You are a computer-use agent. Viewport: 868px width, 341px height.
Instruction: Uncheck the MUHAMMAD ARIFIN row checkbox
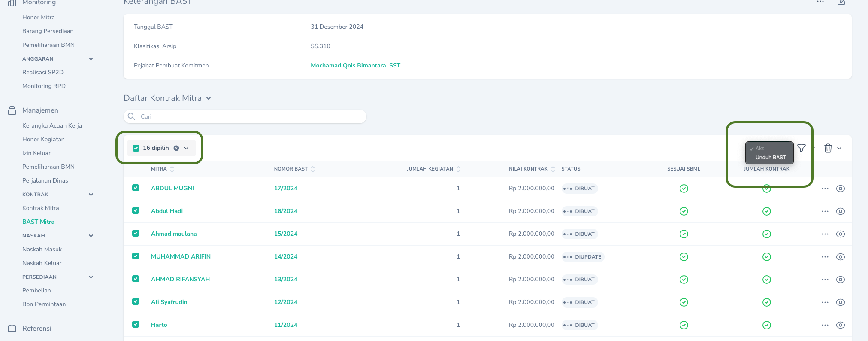[x=136, y=256]
